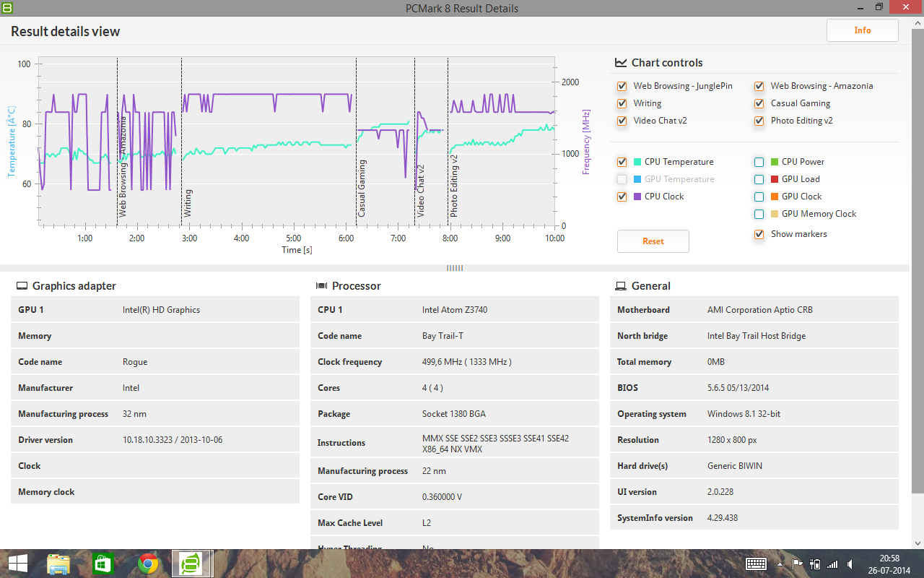The width and height of the screenshot is (924, 578).
Task: Click the volume speaker tray icon
Action: (850, 564)
